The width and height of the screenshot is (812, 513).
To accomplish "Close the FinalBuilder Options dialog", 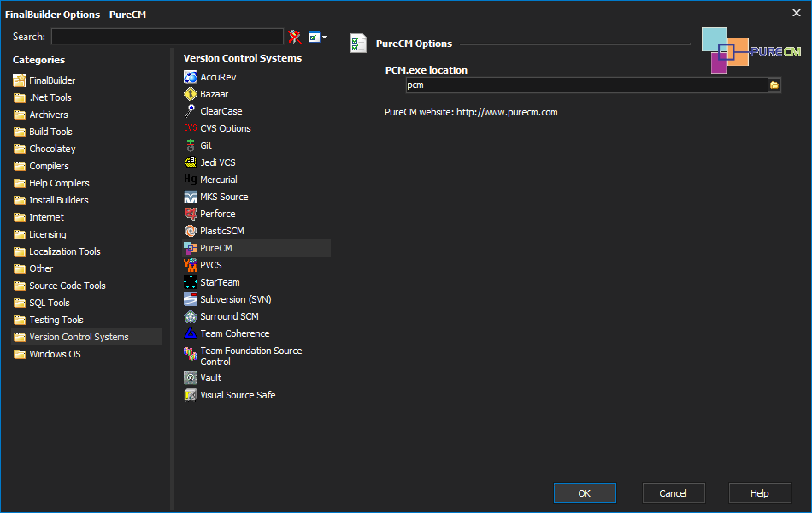I will [x=797, y=13].
